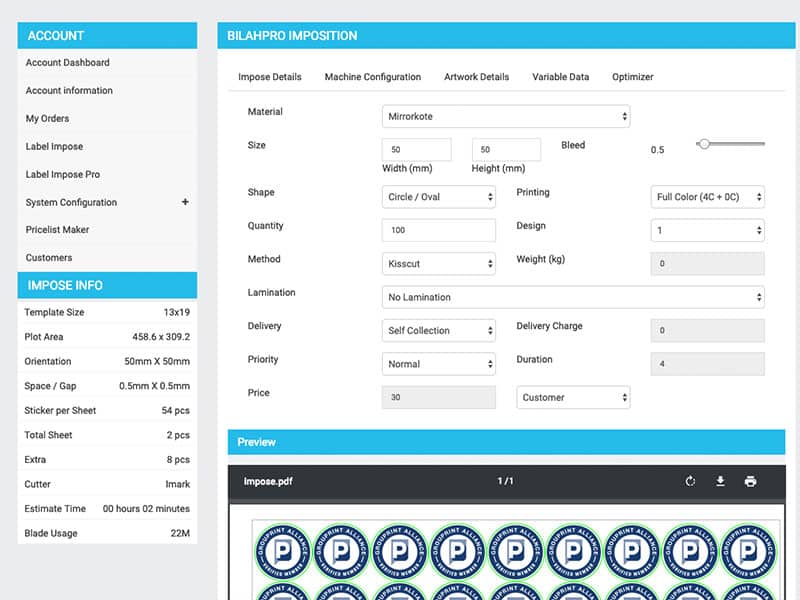Click the Blade Usage value 22M
Image resolution: width=800 pixels, height=600 pixels.
pos(180,533)
